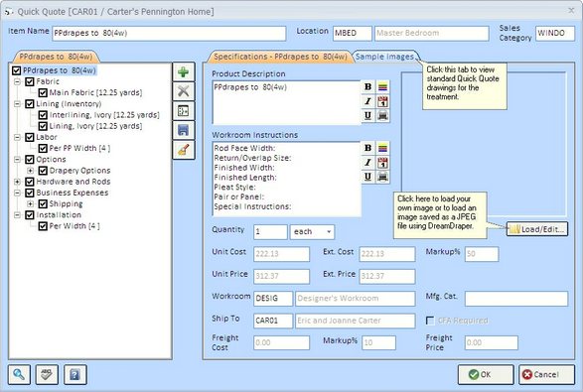
Task: Toggle the Per PP Width checkbox
Action: [x=43, y=148]
